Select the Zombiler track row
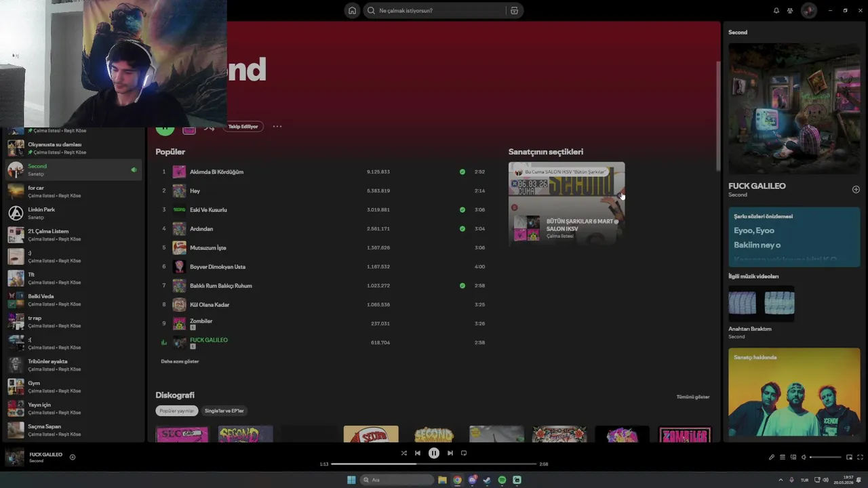 324,324
